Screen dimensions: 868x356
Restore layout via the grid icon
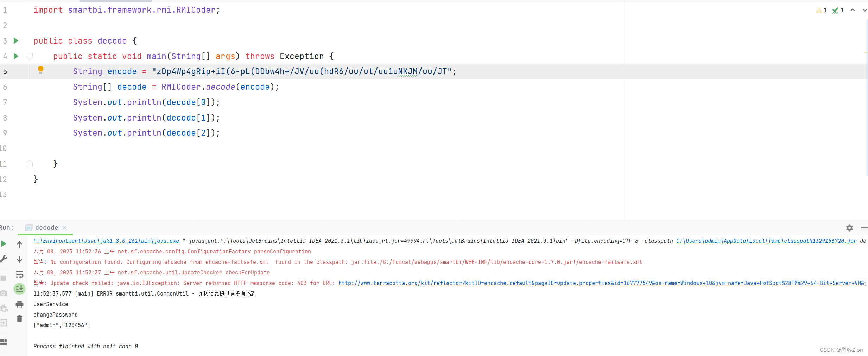(4, 342)
